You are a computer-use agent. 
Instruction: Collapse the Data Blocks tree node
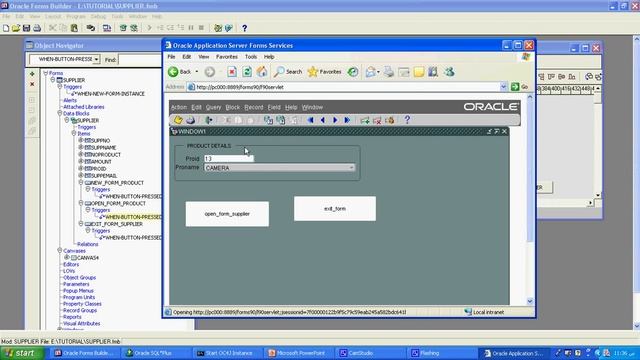coord(60,113)
